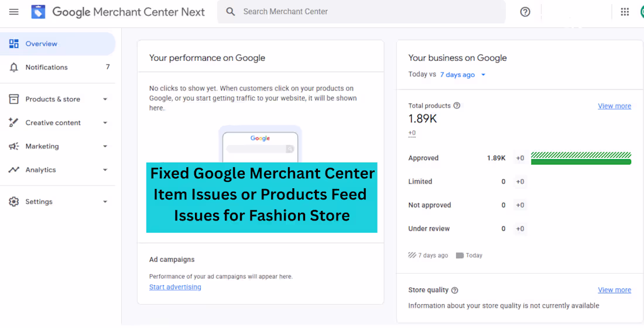Click the Your performance on Google heading

(207, 58)
